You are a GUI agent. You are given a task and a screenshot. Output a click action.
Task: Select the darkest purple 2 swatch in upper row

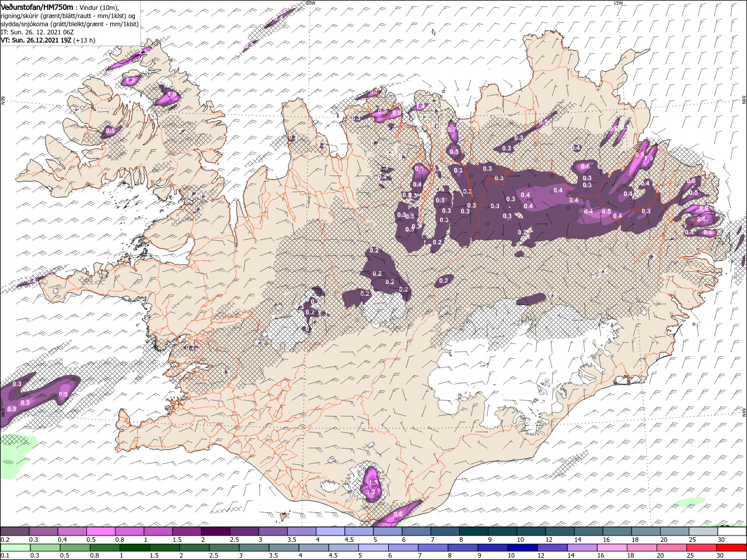pos(215,531)
